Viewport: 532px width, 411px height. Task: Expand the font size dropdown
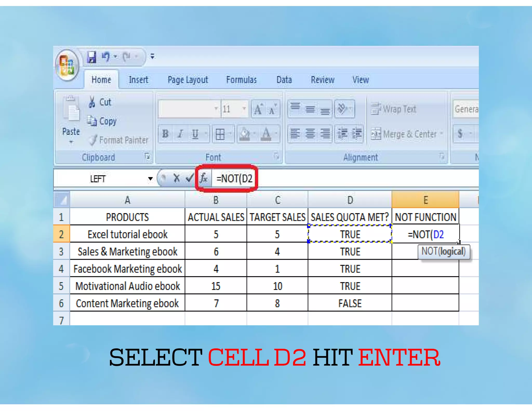[244, 109]
